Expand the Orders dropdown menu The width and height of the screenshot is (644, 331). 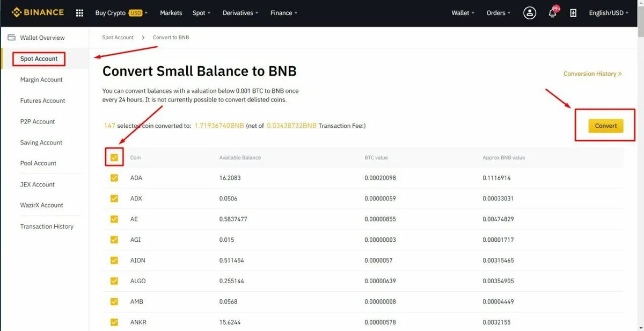point(499,13)
